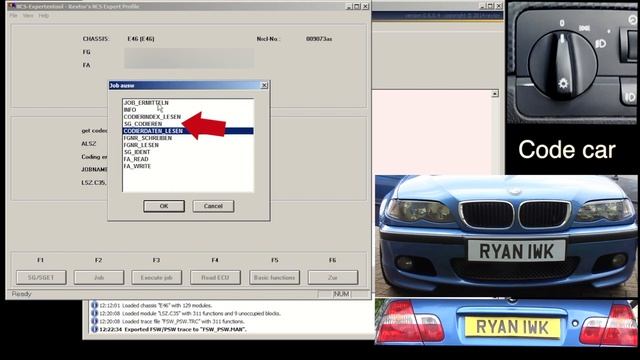
Task: Select highlighted CODIERDATEN_LESEN entry
Action: point(188,131)
